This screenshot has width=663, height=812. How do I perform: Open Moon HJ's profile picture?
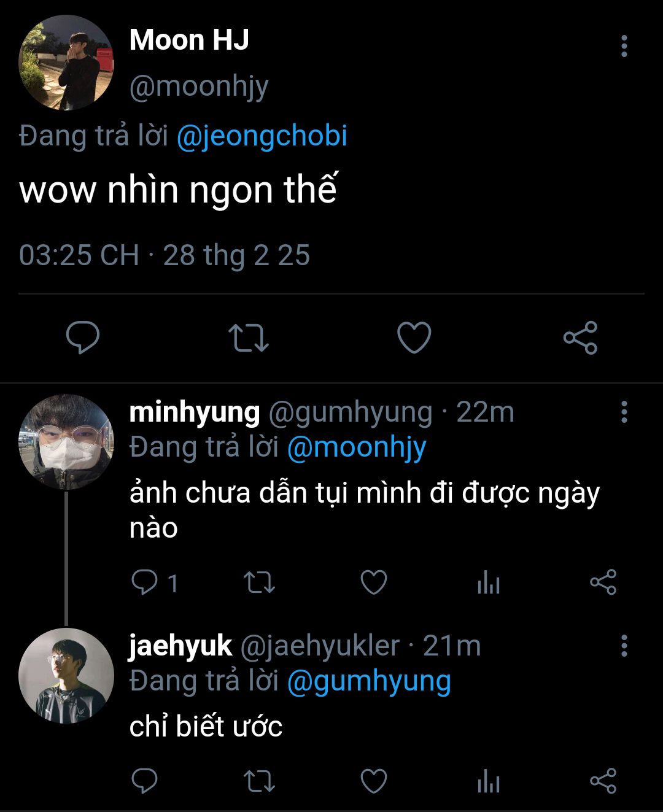point(66,63)
